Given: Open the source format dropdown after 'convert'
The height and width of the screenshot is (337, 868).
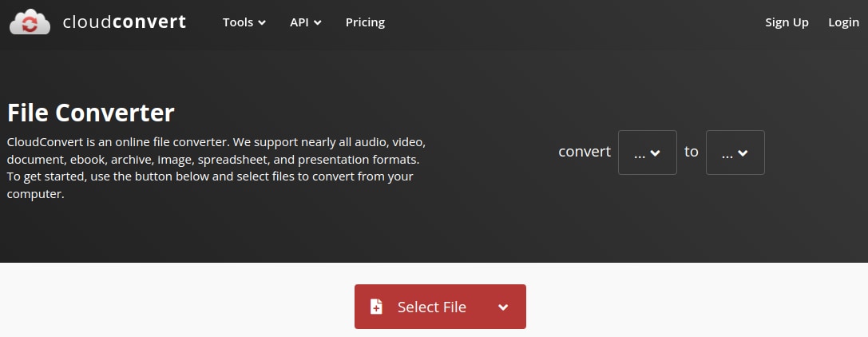Looking at the screenshot, I should pos(647,153).
